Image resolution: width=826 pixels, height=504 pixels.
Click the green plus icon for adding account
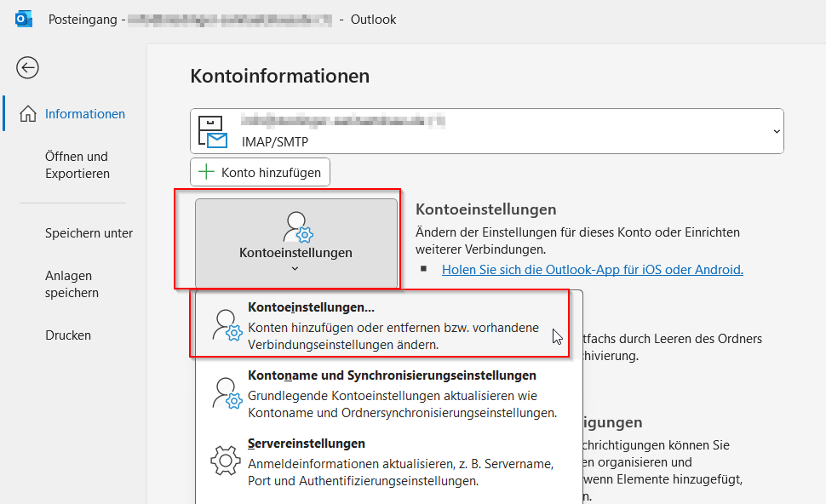[206, 172]
